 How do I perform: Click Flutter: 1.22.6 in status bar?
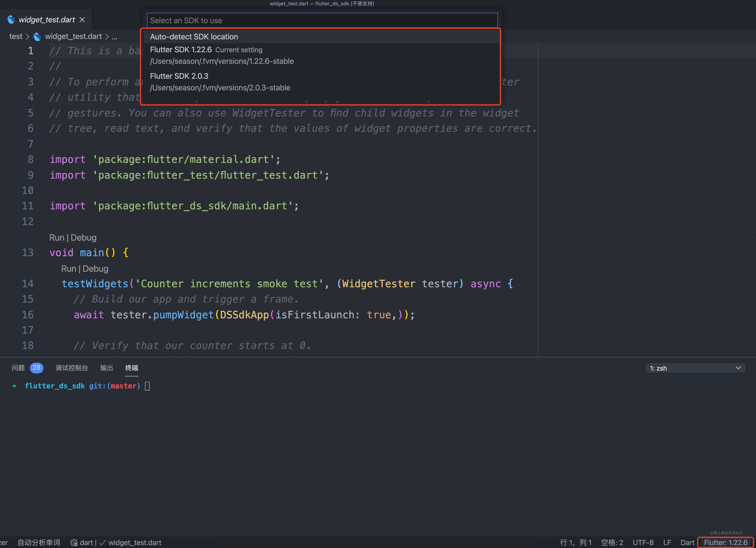pos(725,543)
